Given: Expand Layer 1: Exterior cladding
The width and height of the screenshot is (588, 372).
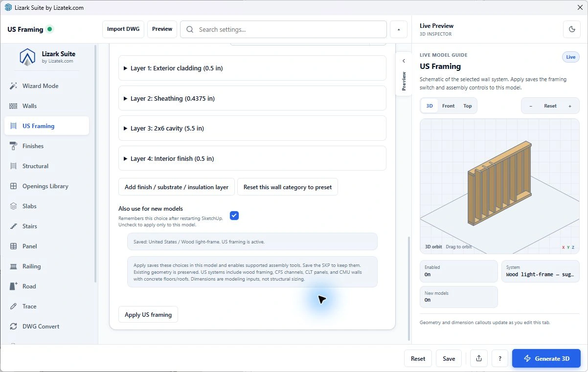Looking at the screenshot, I should click(x=252, y=68).
